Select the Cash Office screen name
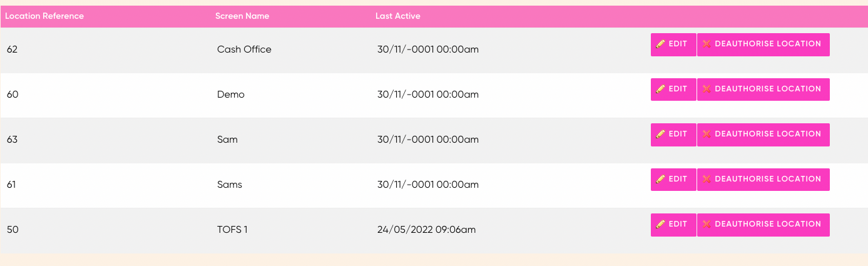868x266 pixels. click(244, 49)
